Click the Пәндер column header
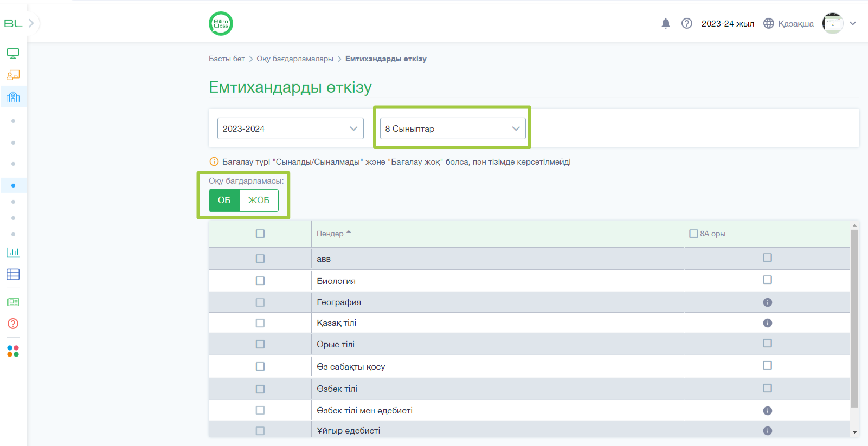Viewport: 868px width, 446px height. (330, 234)
